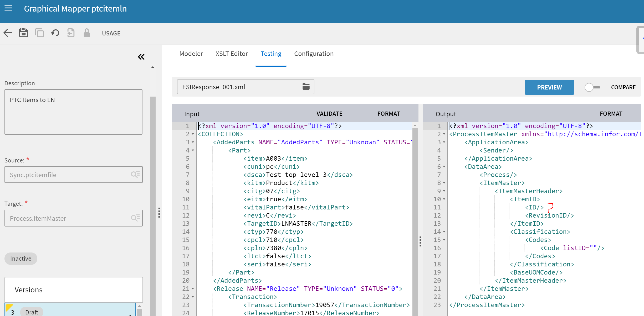Select the Testing tab
Viewport: 644px width, 316px height.
coord(271,54)
